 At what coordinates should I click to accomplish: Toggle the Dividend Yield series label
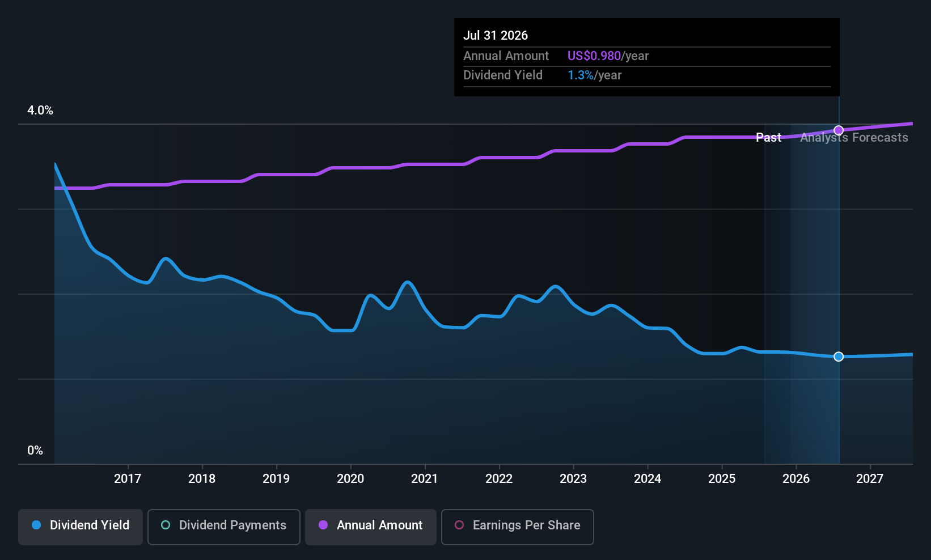tap(90, 525)
